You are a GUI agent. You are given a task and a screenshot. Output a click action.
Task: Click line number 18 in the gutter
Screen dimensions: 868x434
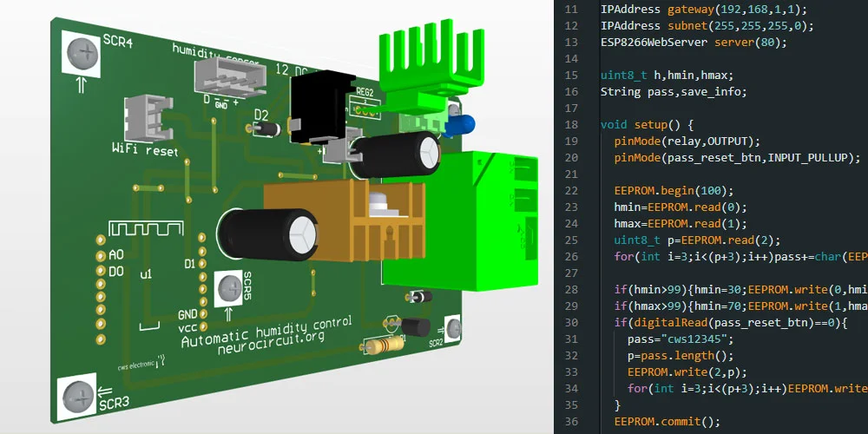coord(569,124)
